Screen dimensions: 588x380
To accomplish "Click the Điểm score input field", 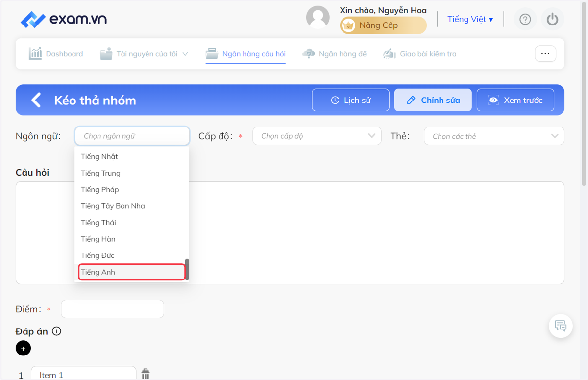I will click(112, 309).
